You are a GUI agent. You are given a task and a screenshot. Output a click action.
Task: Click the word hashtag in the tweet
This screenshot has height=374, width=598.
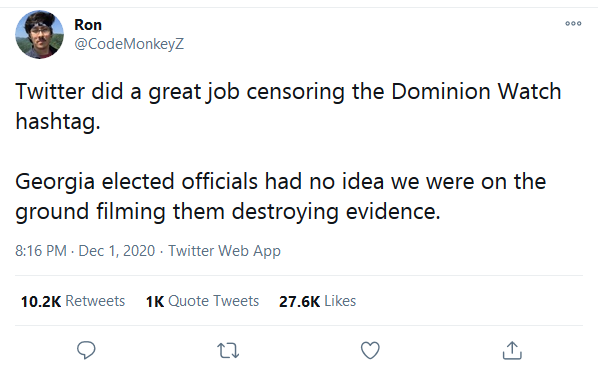pos(56,122)
